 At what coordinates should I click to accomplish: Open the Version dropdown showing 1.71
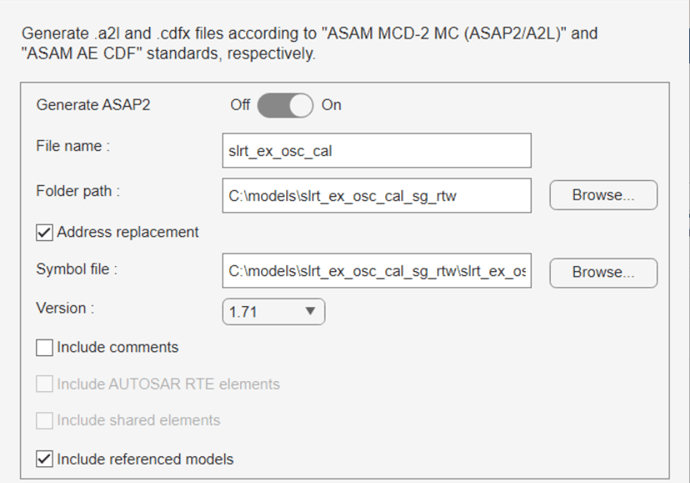[274, 311]
